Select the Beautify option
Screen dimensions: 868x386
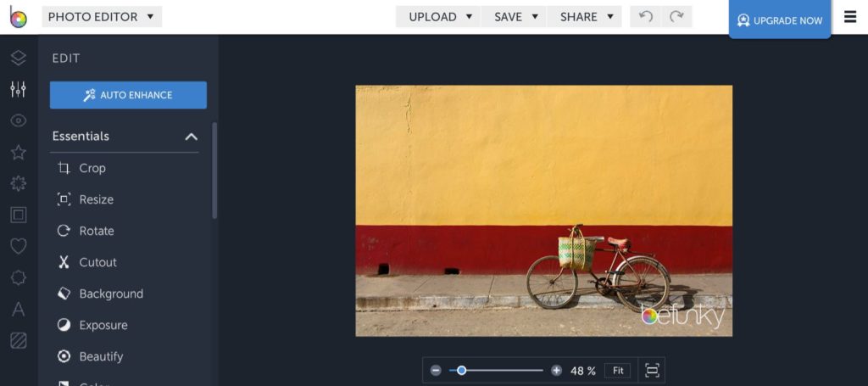[x=102, y=356]
